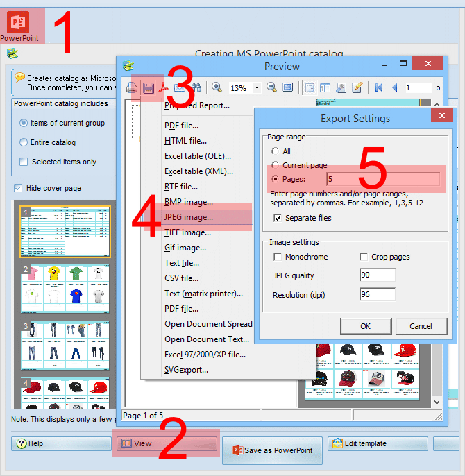
Task: Select Items of current group radio
Action: point(24,123)
